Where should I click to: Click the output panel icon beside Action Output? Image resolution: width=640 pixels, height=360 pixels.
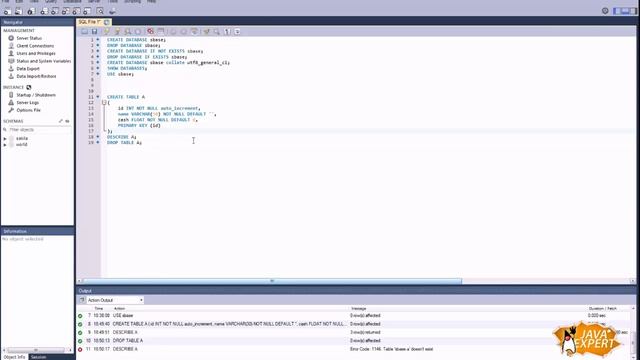pyautogui.click(x=82, y=300)
